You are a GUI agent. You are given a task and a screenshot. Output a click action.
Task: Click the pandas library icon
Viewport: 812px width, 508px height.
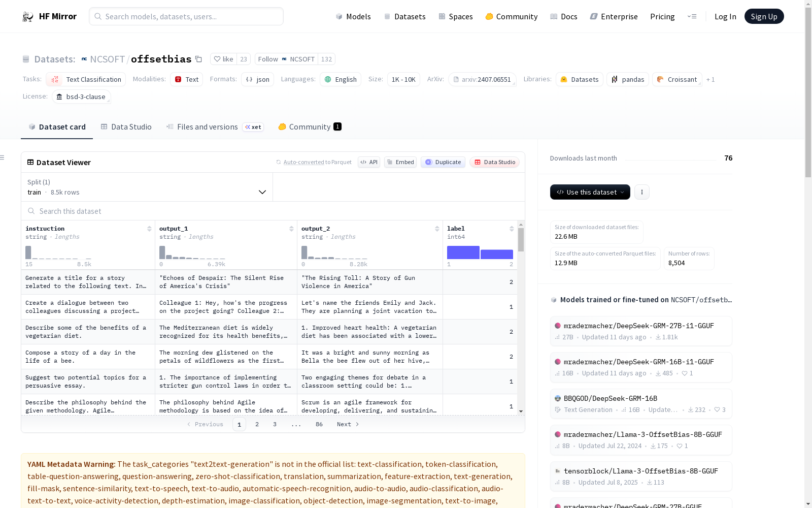coord(615,79)
